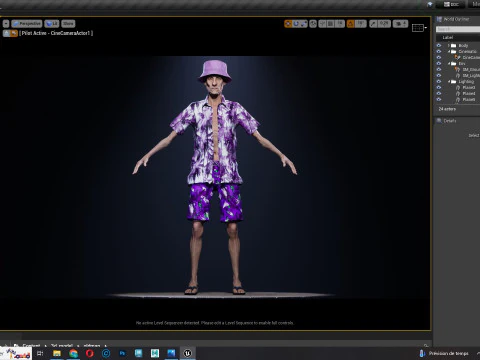This screenshot has width=480, height=360.
Task: Collapse the Cinematic folder in outliner
Action: (x=449, y=51)
